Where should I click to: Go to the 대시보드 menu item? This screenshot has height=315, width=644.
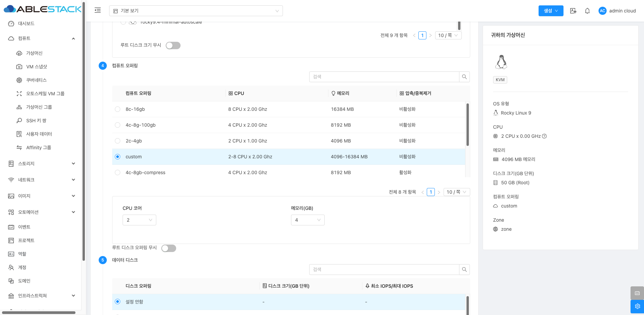(x=26, y=24)
